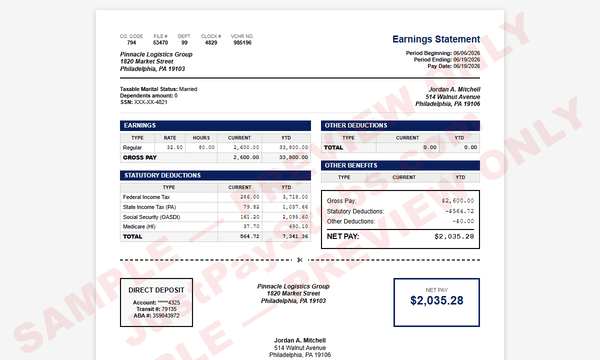Click 514 Walnut Avenue at page bottom
This screenshot has height=360, width=600.
[x=300, y=348]
